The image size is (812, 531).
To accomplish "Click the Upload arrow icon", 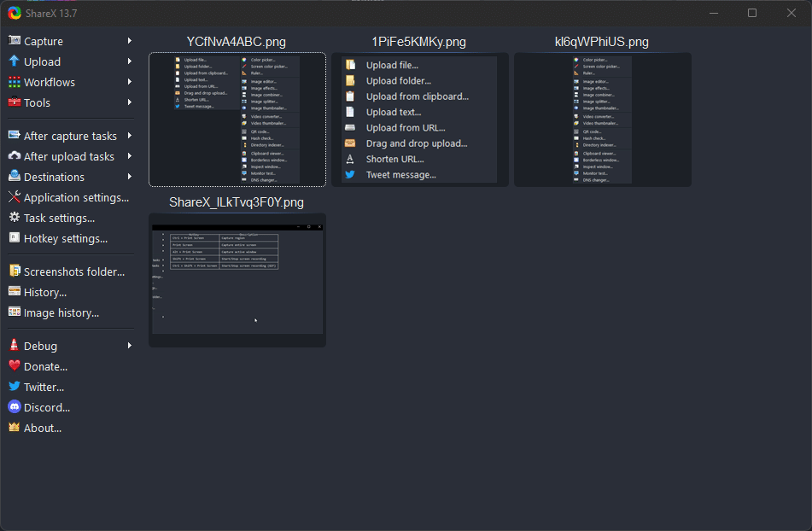I will point(15,61).
